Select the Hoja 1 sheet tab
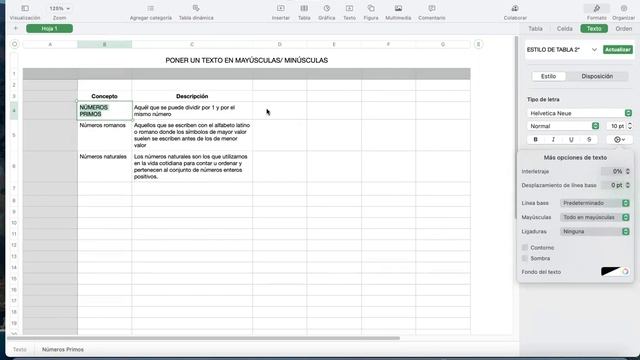This screenshot has height=360, width=640. [49, 29]
